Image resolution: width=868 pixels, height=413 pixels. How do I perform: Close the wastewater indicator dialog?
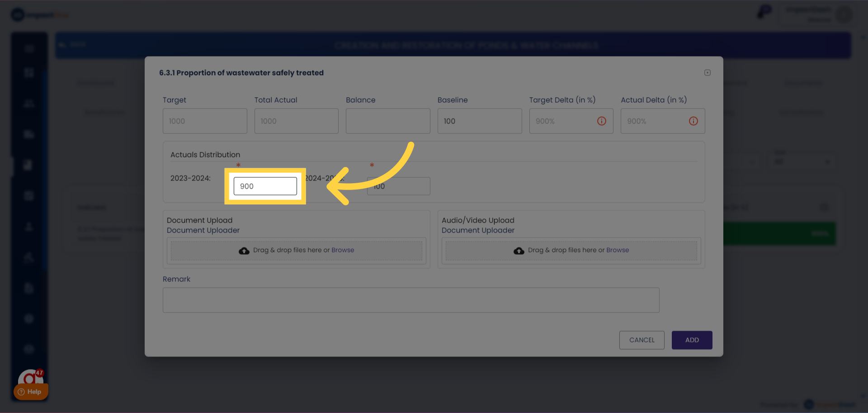[708, 73]
